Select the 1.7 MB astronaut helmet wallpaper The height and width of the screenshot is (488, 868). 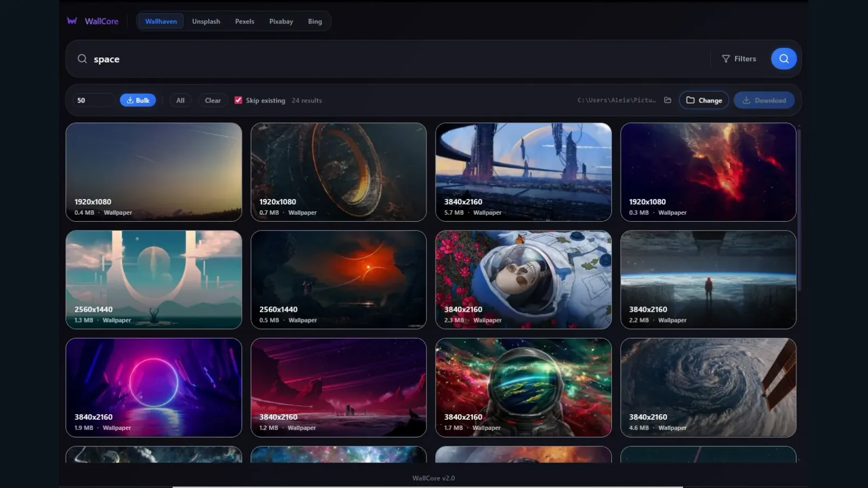524,388
